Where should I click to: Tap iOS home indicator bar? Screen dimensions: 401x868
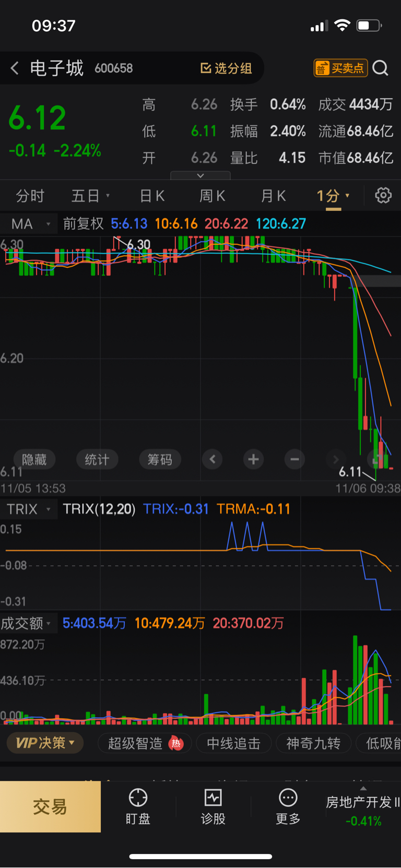click(200, 856)
